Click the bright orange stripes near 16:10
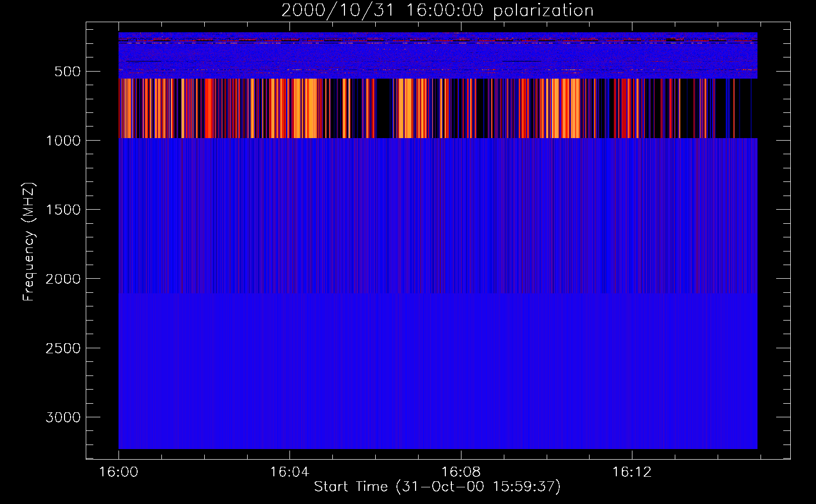 click(x=565, y=108)
